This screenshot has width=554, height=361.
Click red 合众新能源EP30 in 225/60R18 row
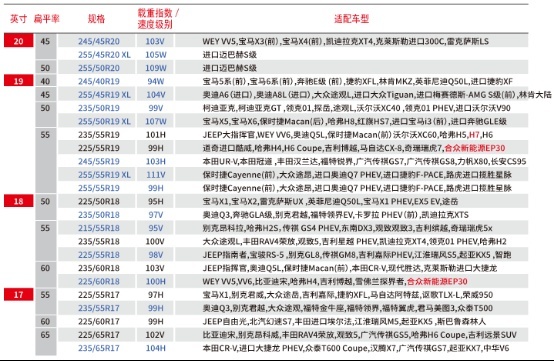click(x=437, y=282)
